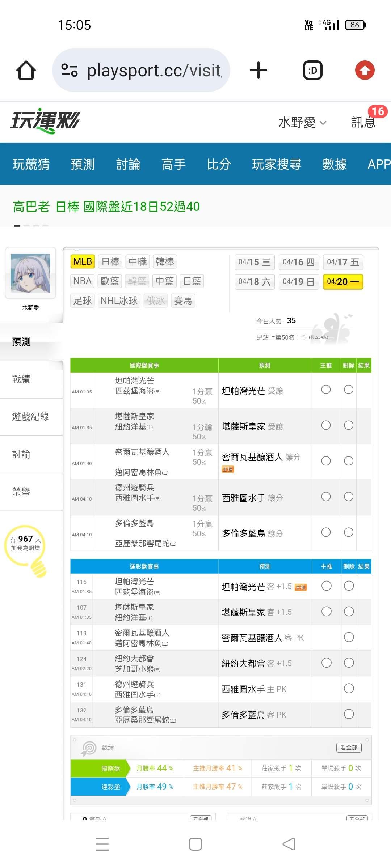Open a new tab with plus icon
This screenshot has height=868, width=391.
click(258, 70)
